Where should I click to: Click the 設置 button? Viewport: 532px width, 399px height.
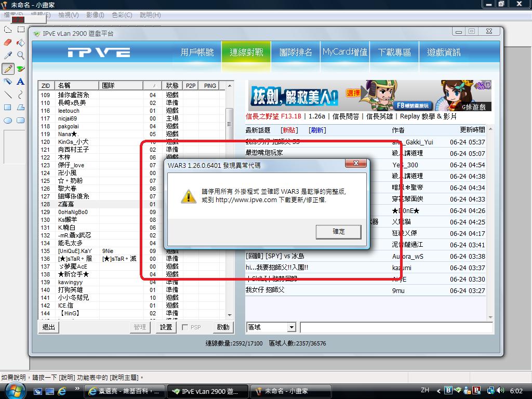pos(166,327)
